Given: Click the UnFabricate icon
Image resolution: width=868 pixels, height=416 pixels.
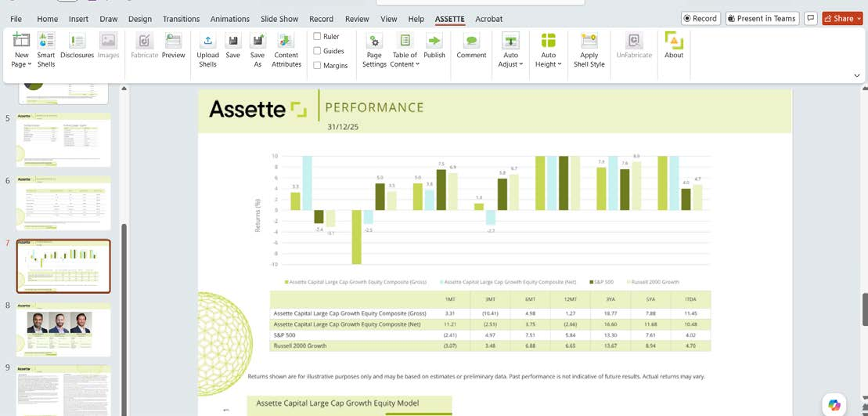Looking at the screenshot, I should tap(634, 41).
